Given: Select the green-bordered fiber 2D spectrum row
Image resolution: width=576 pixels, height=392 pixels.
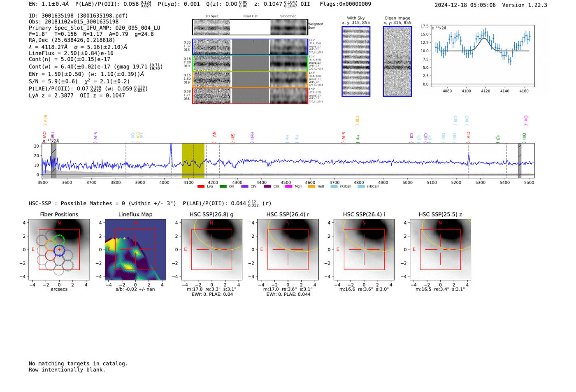Looking at the screenshot, I should (x=250, y=63).
